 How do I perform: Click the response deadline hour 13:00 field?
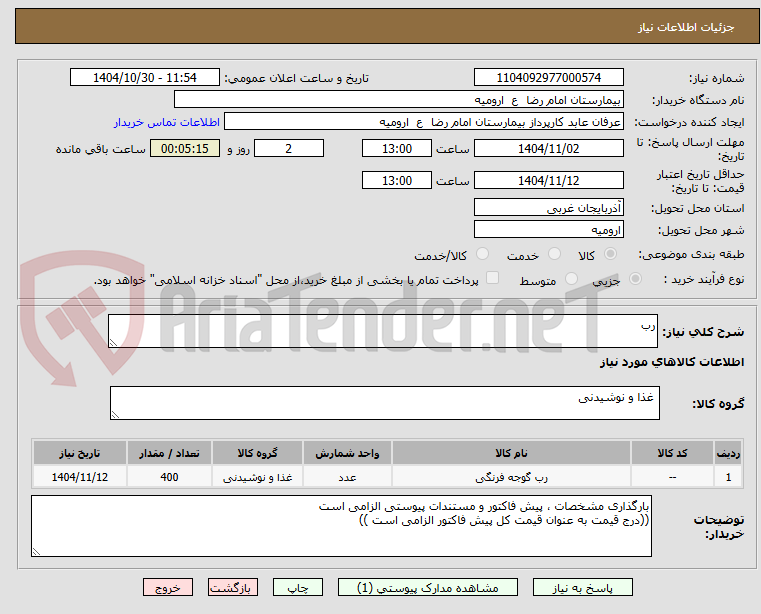[397, 149]
